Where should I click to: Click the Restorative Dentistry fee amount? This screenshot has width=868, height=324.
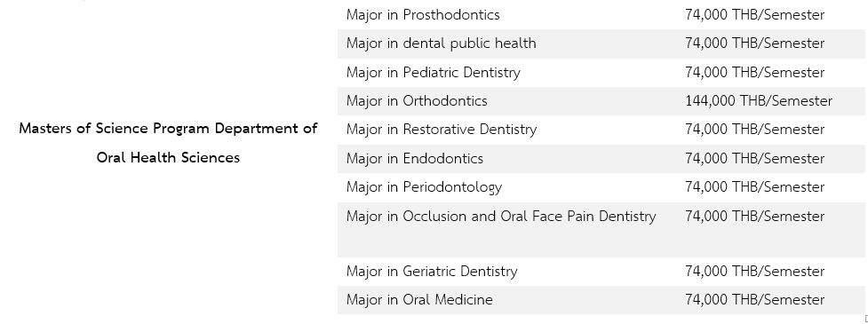[x=755, y=130]
